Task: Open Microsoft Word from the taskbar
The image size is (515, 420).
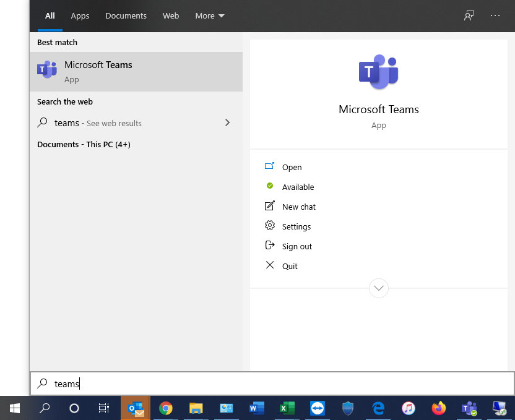Action: coord(256,408)
